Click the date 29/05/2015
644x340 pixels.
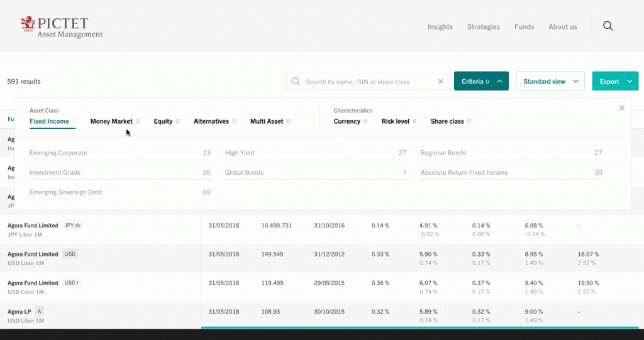[329, 283]
